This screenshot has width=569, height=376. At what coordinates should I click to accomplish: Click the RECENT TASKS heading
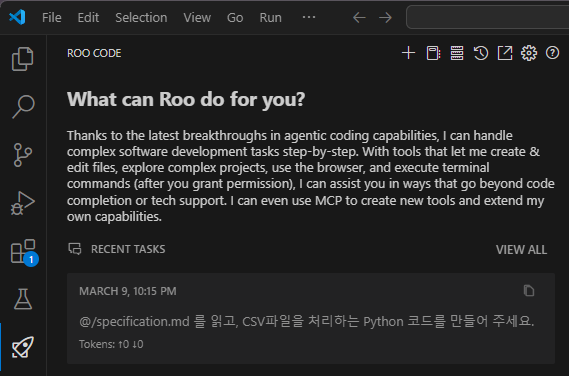[x=128, y=249]
